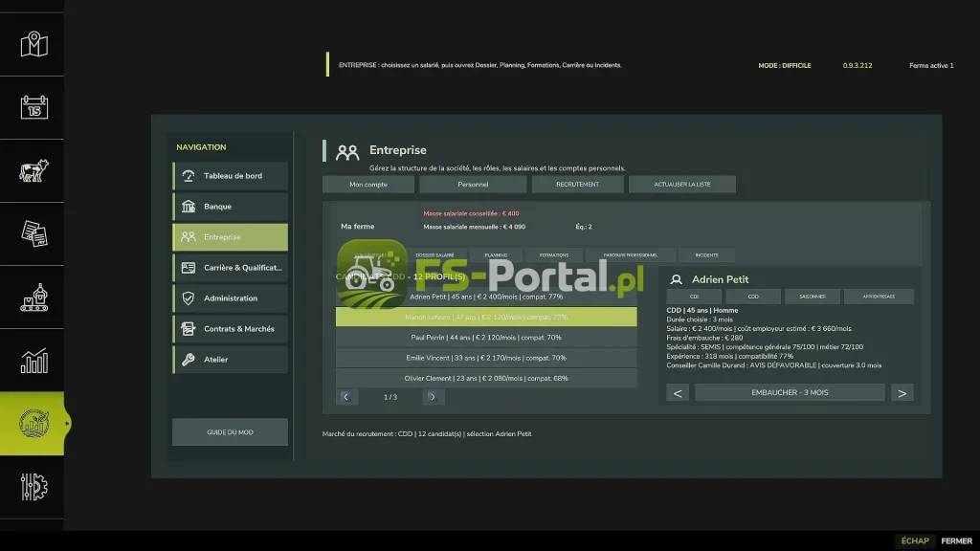Select candidate Olivier Clement

tap(486, 378)
